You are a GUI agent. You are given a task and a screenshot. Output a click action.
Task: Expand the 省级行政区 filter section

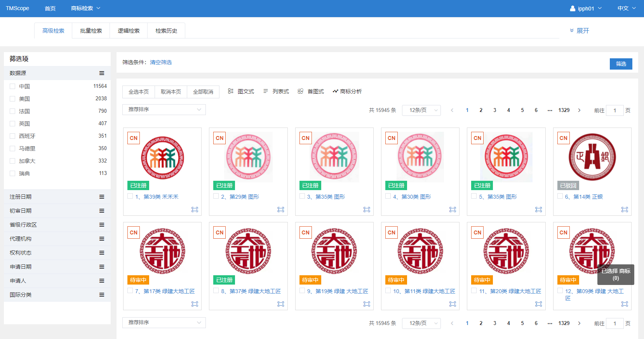pos(57,225)
